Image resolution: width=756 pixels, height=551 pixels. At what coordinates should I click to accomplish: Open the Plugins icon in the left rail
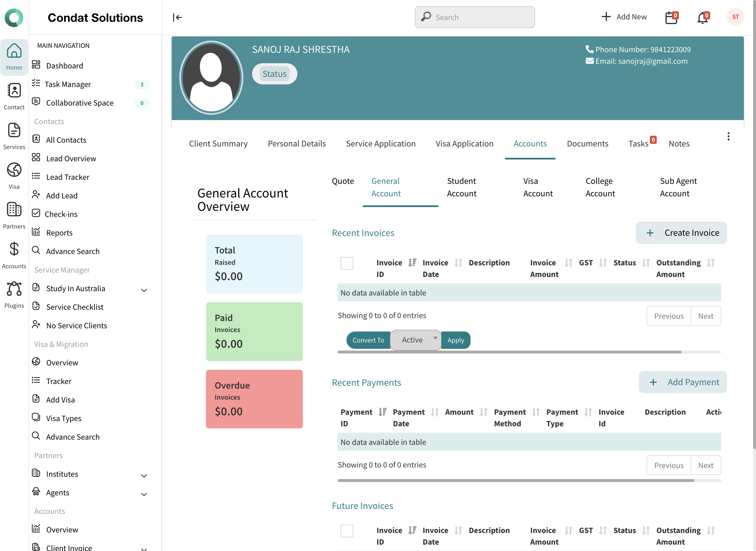(x=14, y=295)
